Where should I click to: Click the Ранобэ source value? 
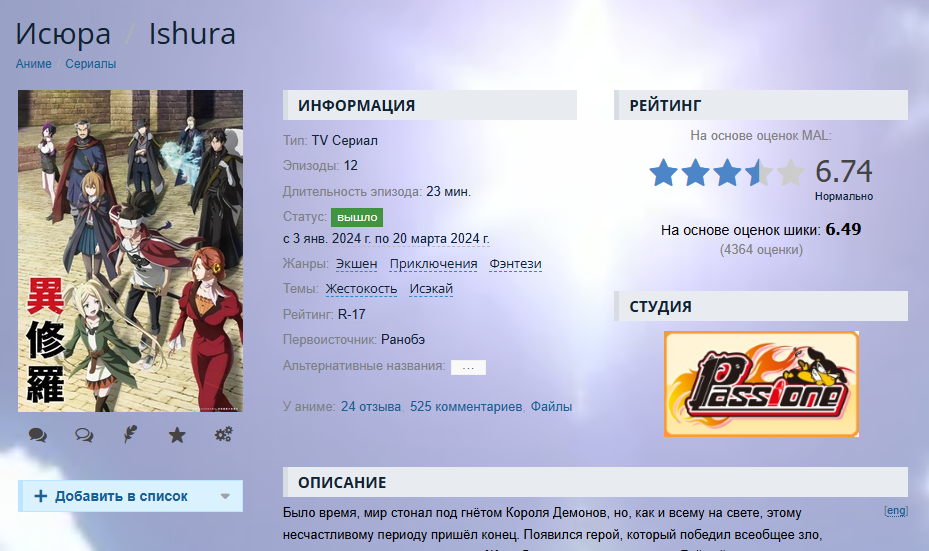click(x=403, y=340)
